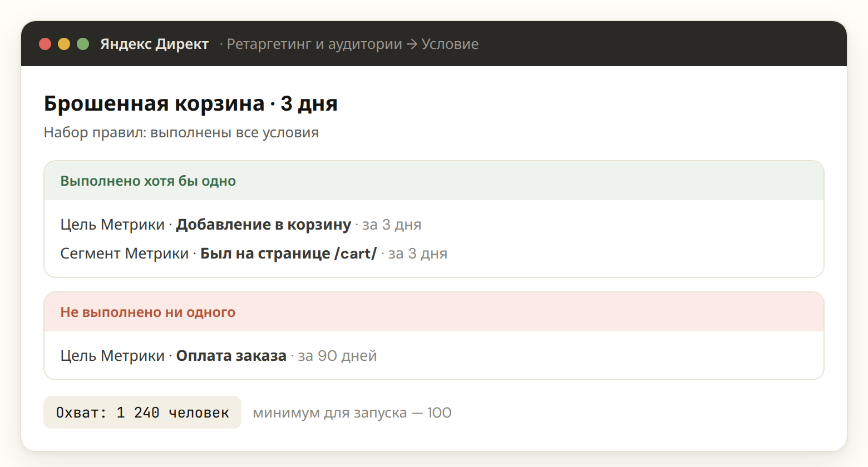The width and height of the screenshot is (868, 467).
Task: Select the Добавление в корзину goal rule
Action: click(264, 225)
